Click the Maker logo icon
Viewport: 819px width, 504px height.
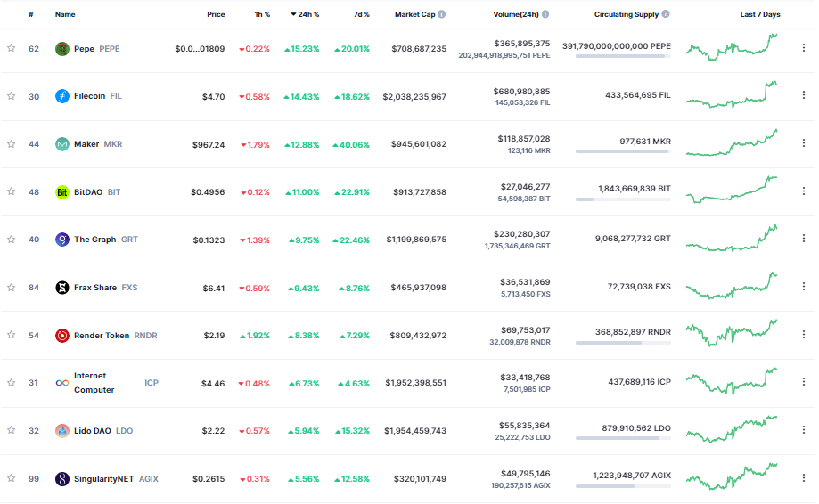click(62, 144)
